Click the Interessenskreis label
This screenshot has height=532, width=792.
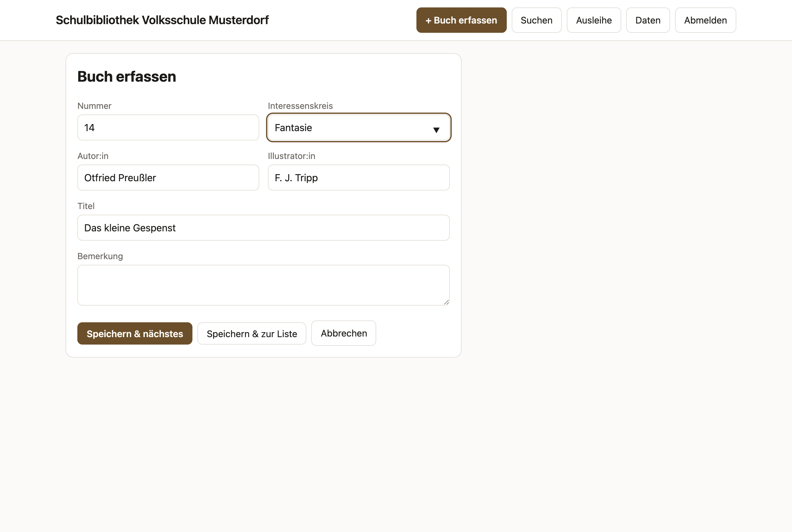pos(300,106)
